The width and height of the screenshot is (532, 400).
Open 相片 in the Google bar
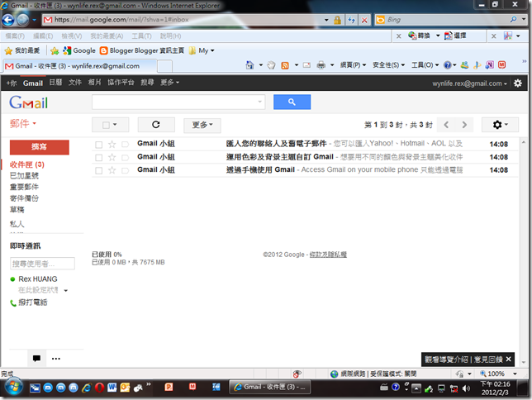95,83
